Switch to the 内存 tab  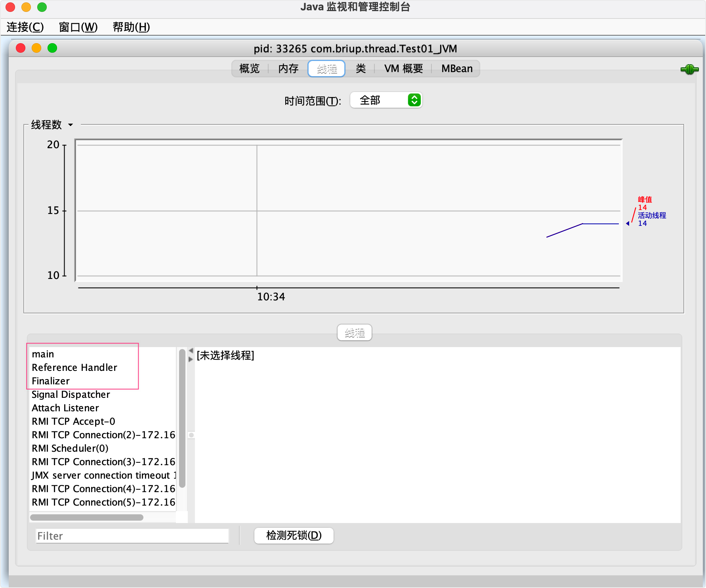point(288,69)
